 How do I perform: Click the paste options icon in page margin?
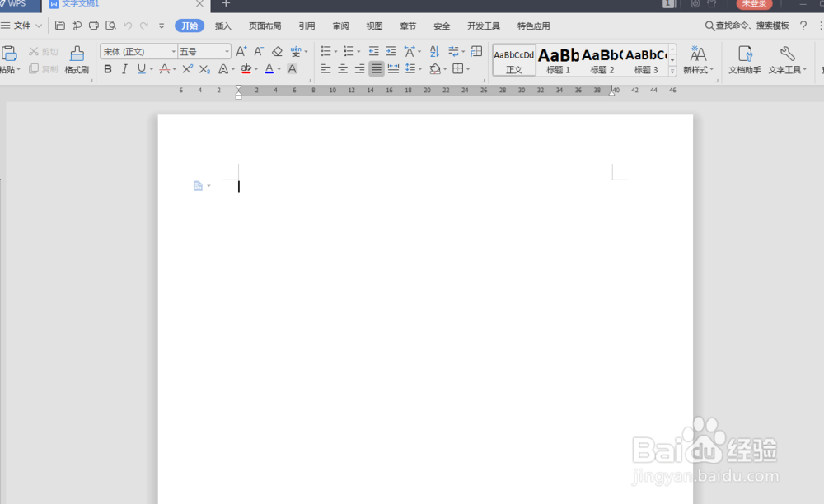point(198,186)
